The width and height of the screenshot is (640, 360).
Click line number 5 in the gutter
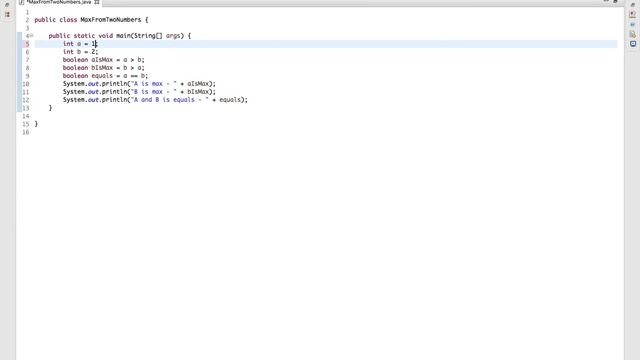[27, 44]
